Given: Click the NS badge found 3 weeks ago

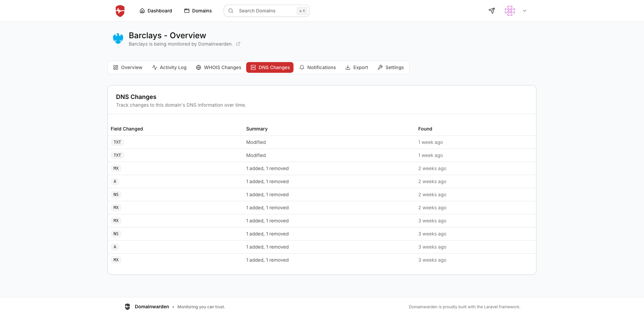Looking at the screenshot, I should 116,234.
